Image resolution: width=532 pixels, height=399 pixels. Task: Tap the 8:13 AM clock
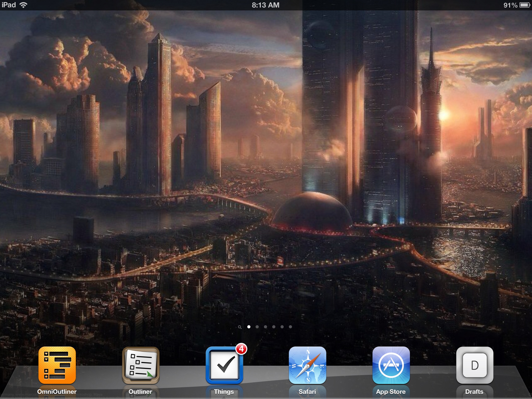pyautogui.click(x=265, y=5)
